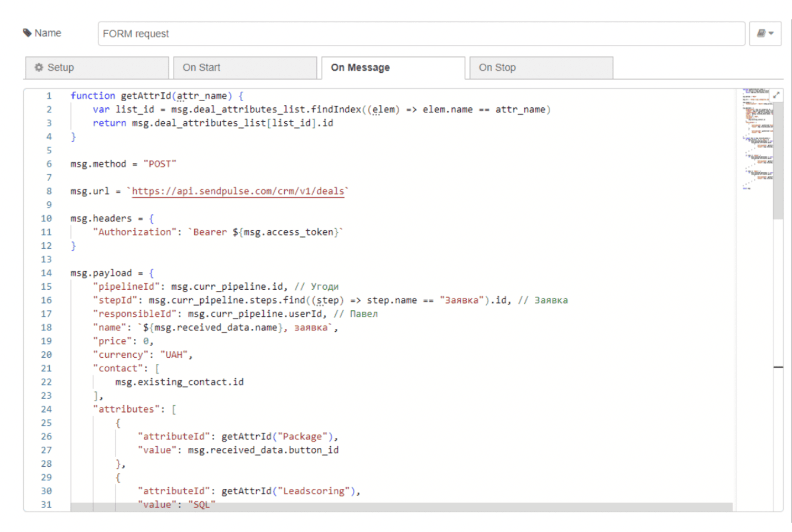The height and width of the screenshot is (532, 792).
Task: Click the code minimap preview
Action: click(x=757, y=138)
